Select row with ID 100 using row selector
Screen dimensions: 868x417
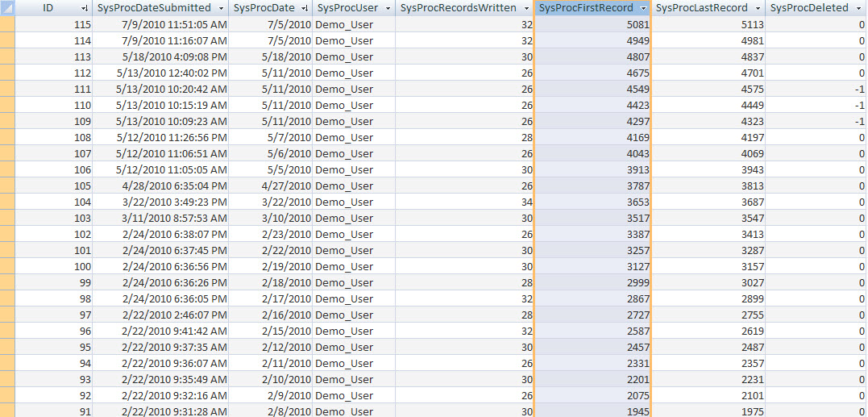click(7, 266)
